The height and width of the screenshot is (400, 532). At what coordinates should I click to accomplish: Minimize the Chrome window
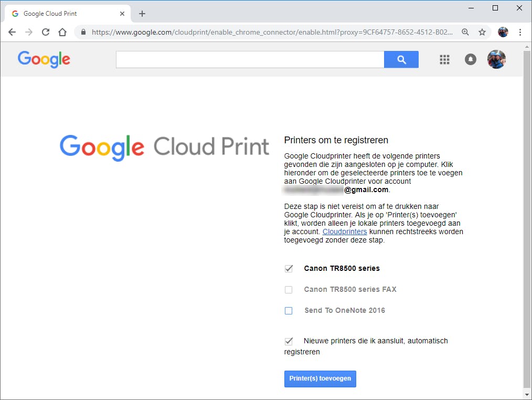click(x=471, y=8)
